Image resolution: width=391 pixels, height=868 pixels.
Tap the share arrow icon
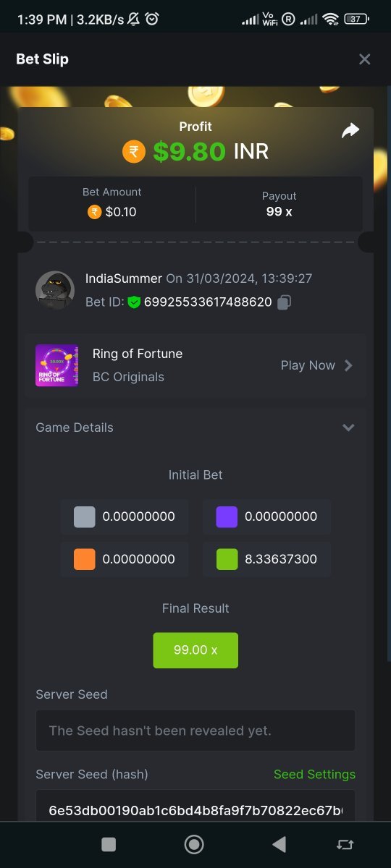(350, 131)
